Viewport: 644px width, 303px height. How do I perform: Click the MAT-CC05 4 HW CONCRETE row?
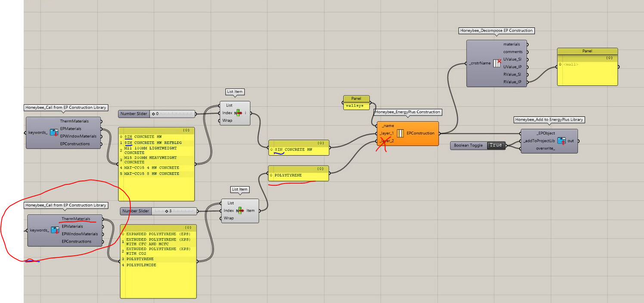point(157,168)
